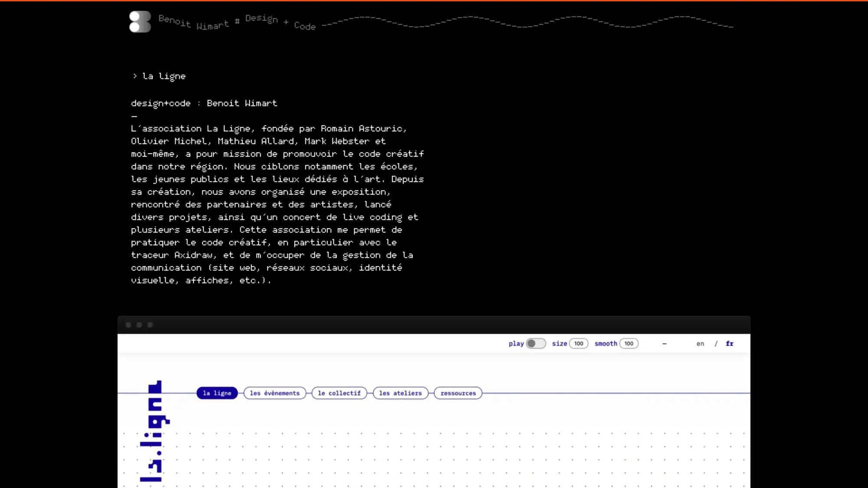This screenshot has width=868, height=488.
Task: Select the les ateliers tab
Action: [400, 393]
